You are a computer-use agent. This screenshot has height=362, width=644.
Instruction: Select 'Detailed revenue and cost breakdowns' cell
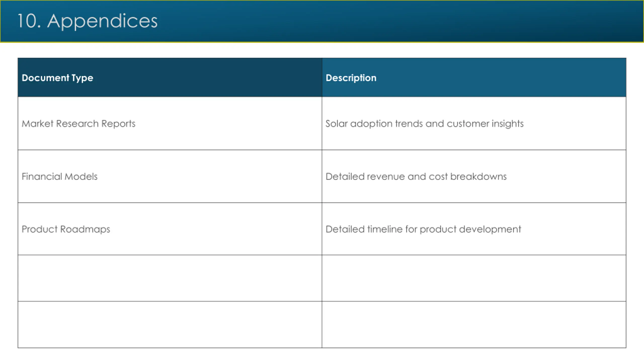[474, 176]
